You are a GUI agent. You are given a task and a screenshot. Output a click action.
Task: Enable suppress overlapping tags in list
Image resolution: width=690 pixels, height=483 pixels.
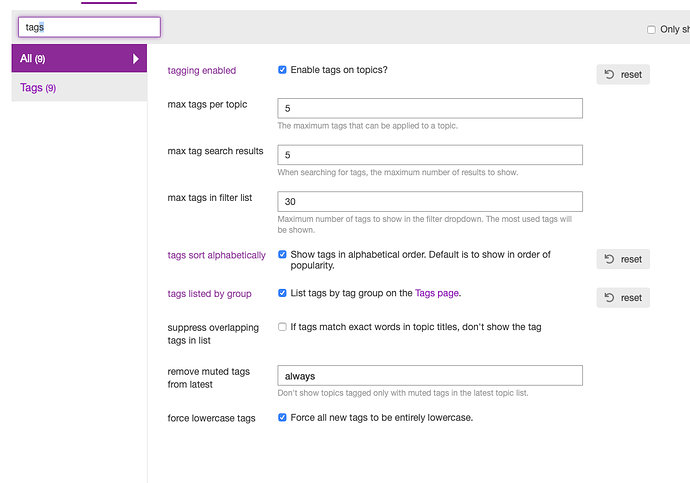click(x=282, y=327)
